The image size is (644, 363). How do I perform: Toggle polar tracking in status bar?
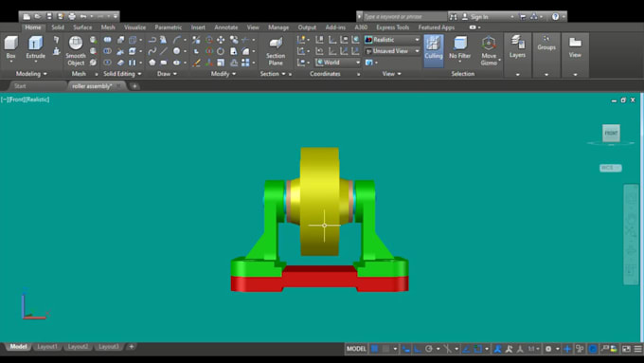(x=429, y=349)
